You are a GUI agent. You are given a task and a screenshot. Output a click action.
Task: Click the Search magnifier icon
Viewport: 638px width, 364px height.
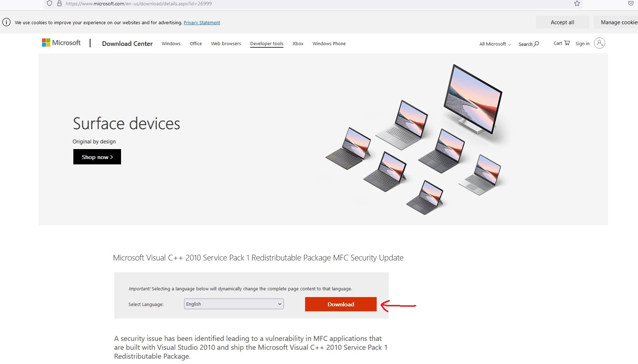pyautogui.click(x=536, y=44)
